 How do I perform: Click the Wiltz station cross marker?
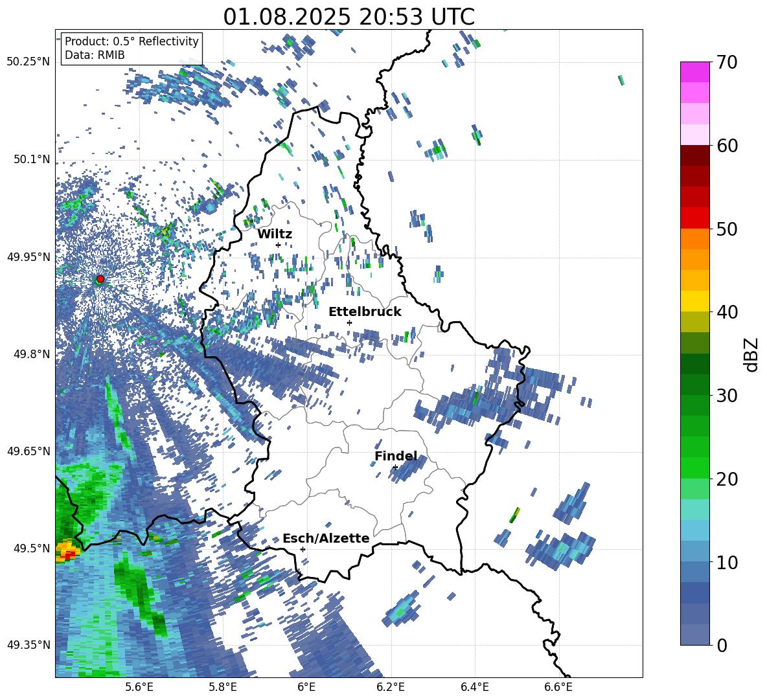point(278,245)
